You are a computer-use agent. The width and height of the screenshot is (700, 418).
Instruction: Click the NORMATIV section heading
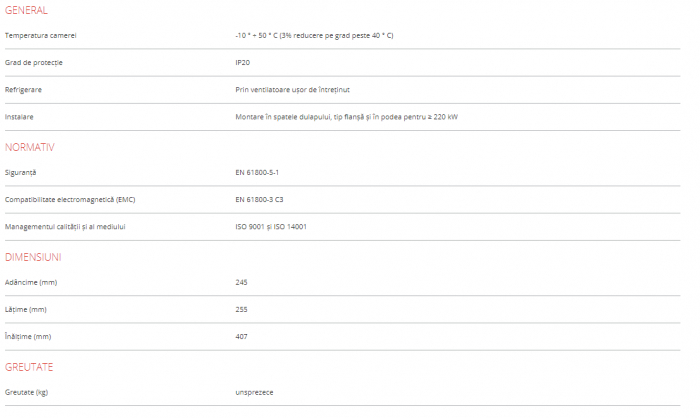[x=29, y=147]
